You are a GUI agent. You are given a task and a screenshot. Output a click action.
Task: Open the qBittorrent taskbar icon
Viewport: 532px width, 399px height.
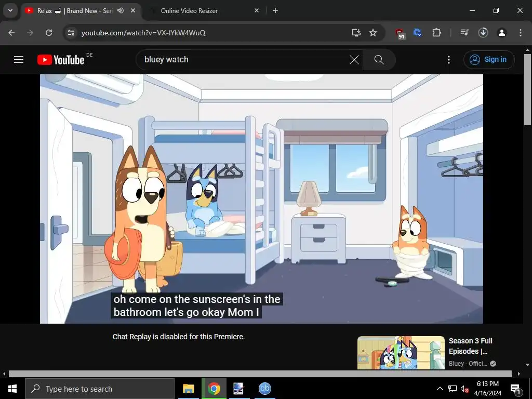click(264, 389)
